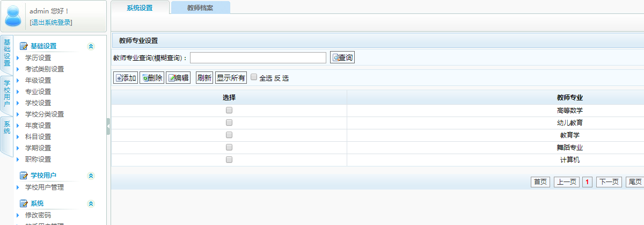
Task: Collapse the sidebar using the splitter handle
Action: click(108, 127)
